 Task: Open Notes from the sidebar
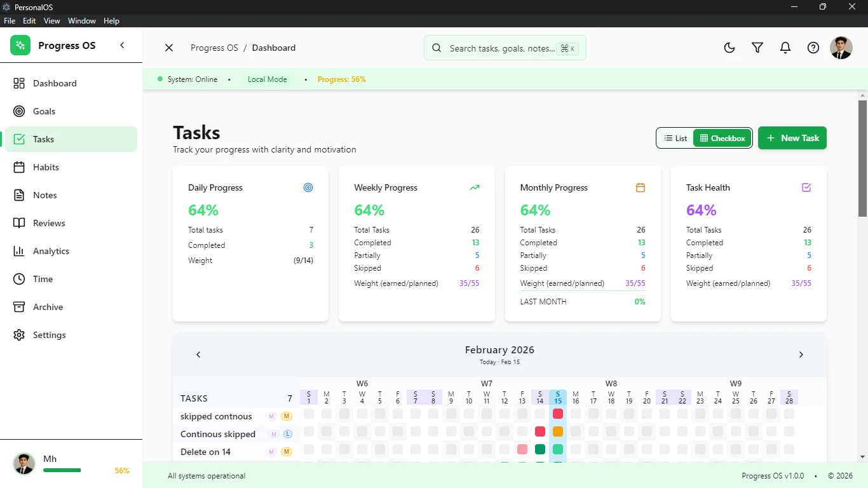[71, 195]
